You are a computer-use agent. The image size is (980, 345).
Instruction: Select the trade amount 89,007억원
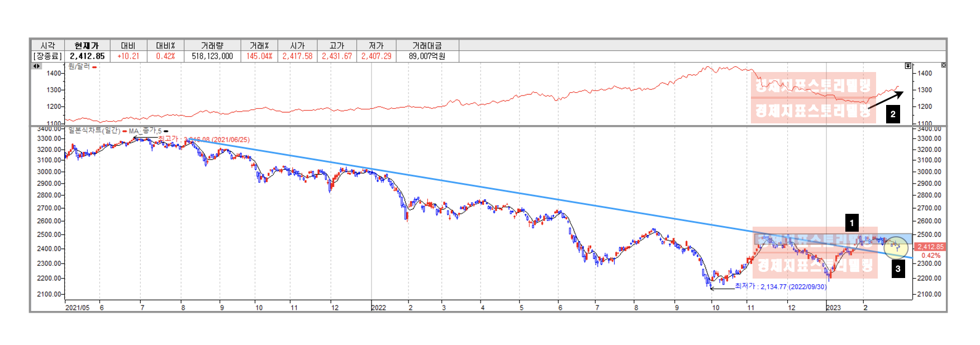coord(427,56)
